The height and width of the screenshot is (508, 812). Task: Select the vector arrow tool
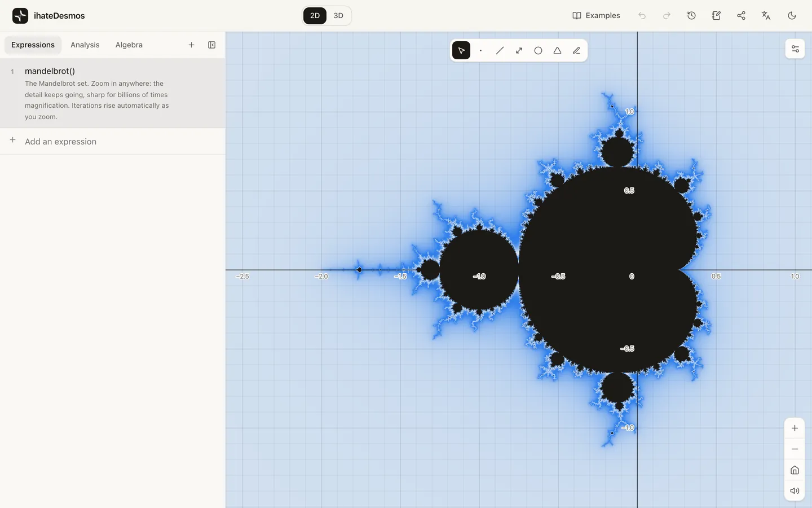point(519,51)
